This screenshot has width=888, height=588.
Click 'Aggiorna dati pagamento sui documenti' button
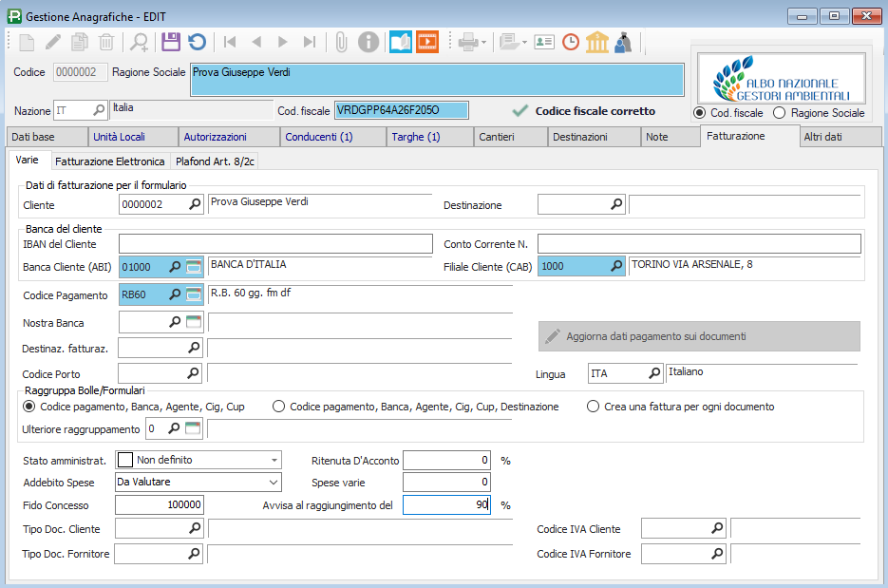click(699, 336)
